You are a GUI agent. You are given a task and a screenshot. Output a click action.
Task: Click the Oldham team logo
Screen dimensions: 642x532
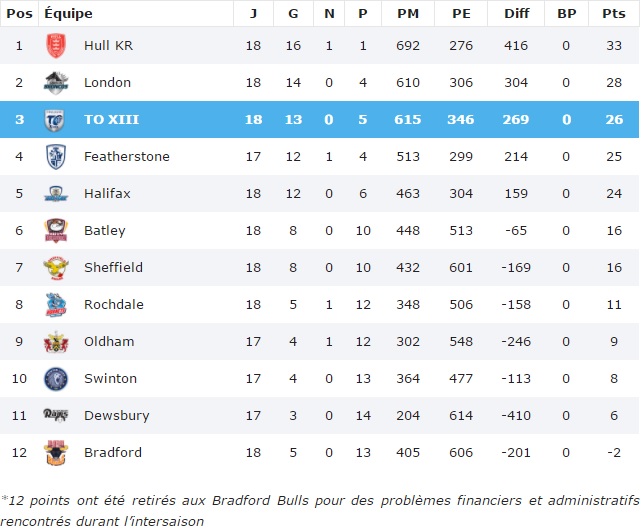click(x=56, y=342)
